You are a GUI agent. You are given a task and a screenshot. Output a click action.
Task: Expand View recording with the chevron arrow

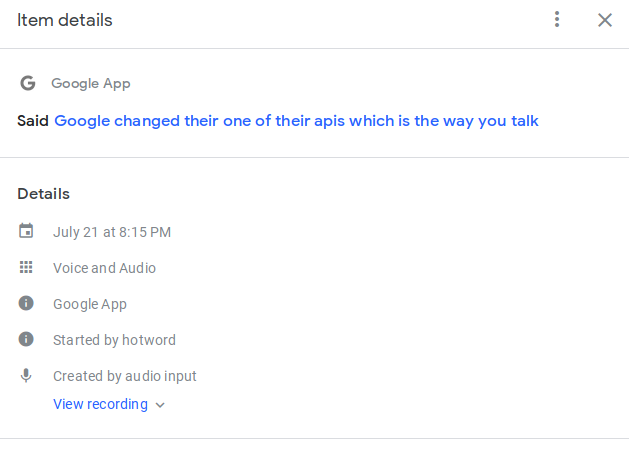pos(160,405)
